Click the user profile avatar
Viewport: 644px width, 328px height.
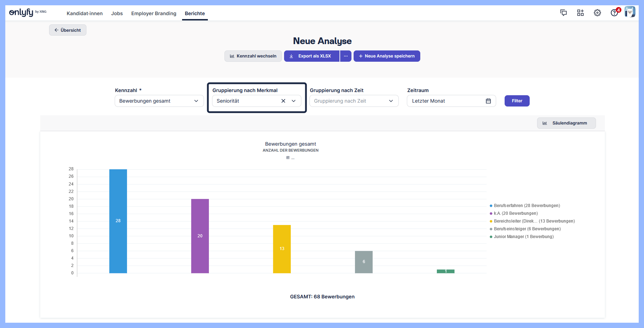coord(630,12)
